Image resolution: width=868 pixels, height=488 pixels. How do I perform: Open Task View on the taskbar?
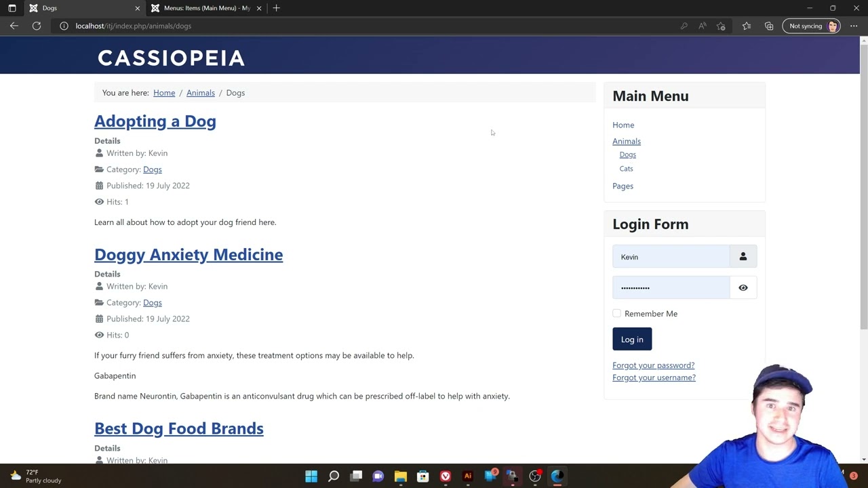(356, 476)
